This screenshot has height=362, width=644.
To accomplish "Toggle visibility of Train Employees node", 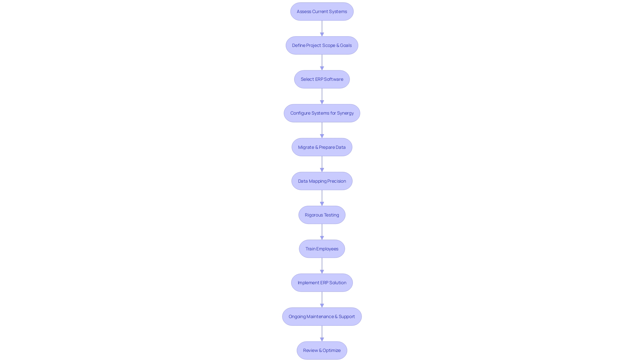I will coord(322,248).
